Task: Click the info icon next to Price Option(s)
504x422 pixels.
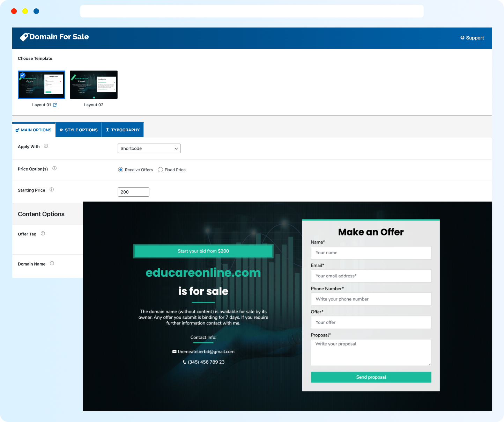Action: pos(54,168)
